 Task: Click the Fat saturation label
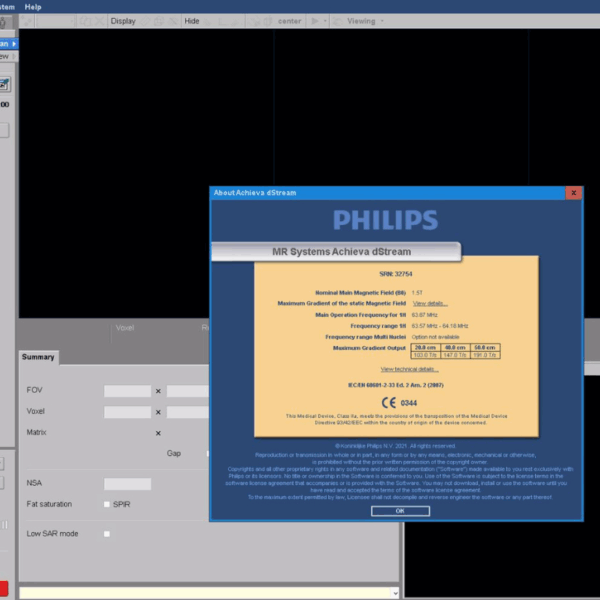coord(49,504)
